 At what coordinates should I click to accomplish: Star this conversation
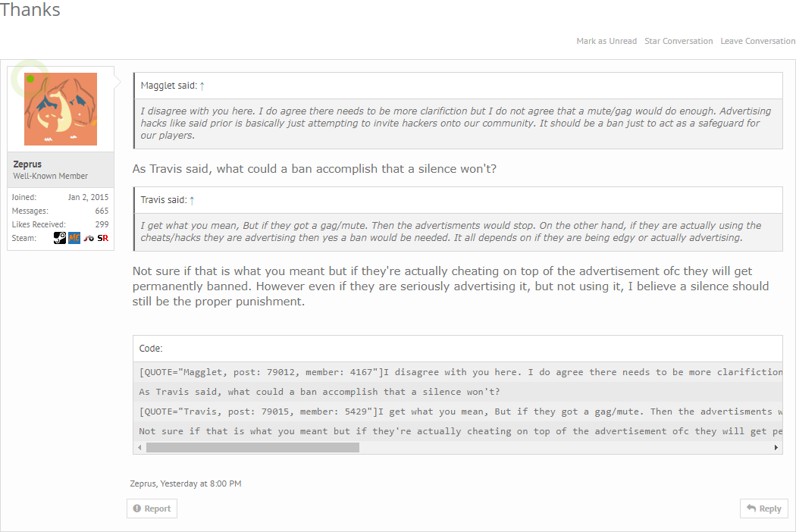point(678,41)
